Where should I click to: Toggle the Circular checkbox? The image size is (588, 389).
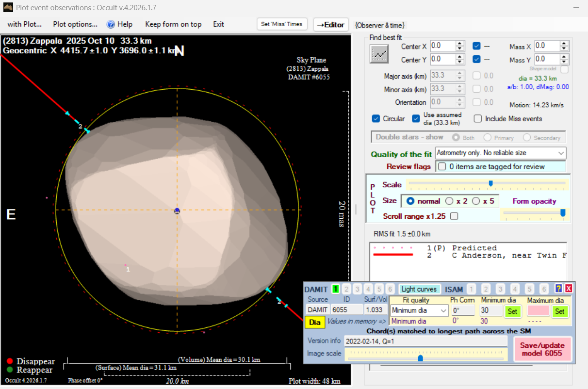[376, 118]
